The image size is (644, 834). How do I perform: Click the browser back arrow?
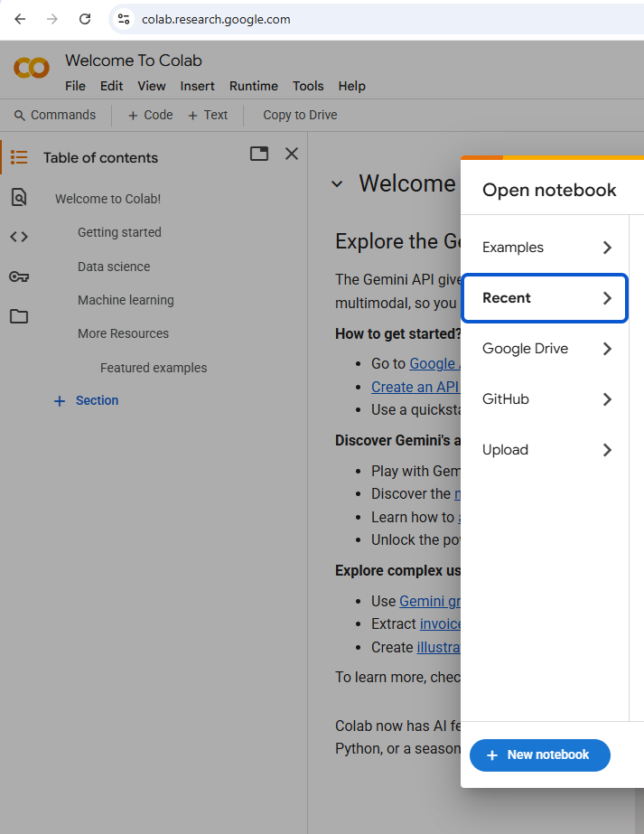(20, 19)
